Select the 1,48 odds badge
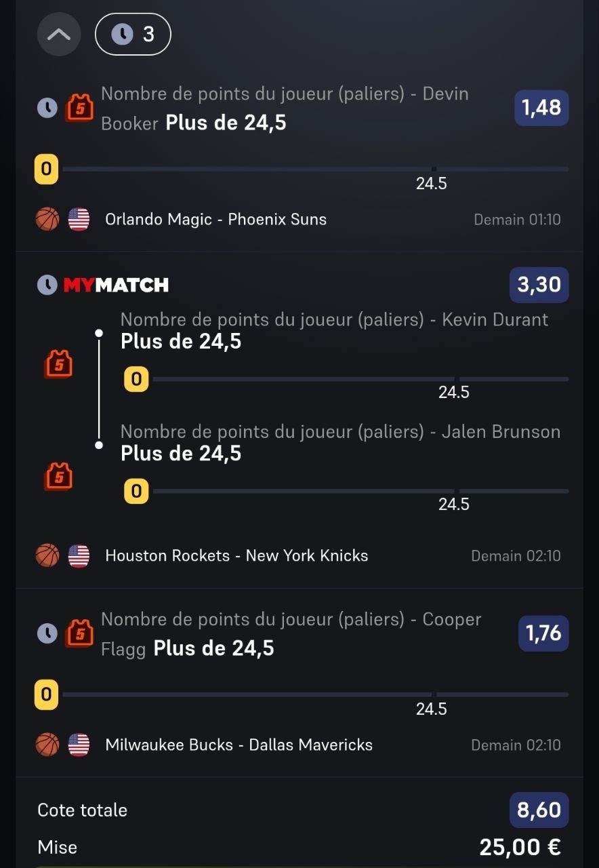Screen dimensions: 599x868 (x=541, y=107)
